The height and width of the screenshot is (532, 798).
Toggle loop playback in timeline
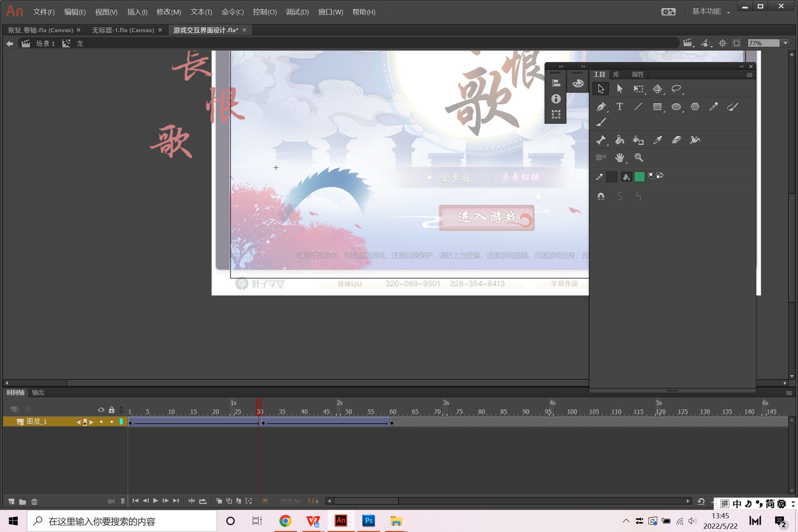tap(203, 501)
